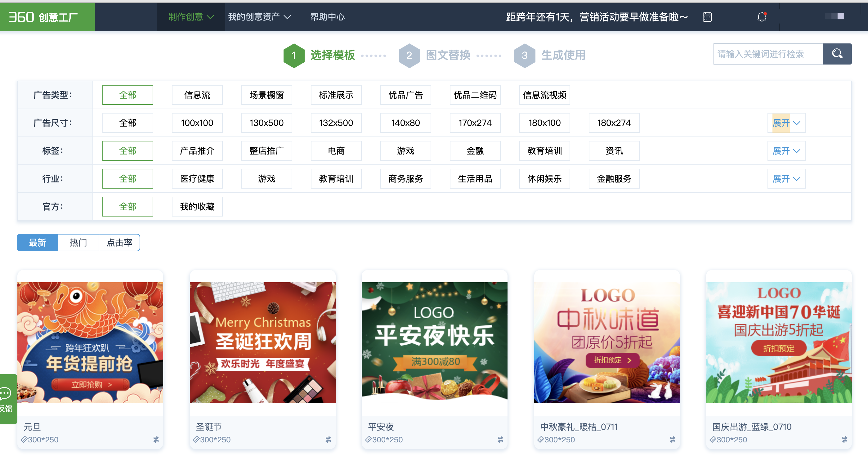The height and width of the screenshot is (456, 868).
Task: Click swap icon on 平安夜 card
Action: 500,440
